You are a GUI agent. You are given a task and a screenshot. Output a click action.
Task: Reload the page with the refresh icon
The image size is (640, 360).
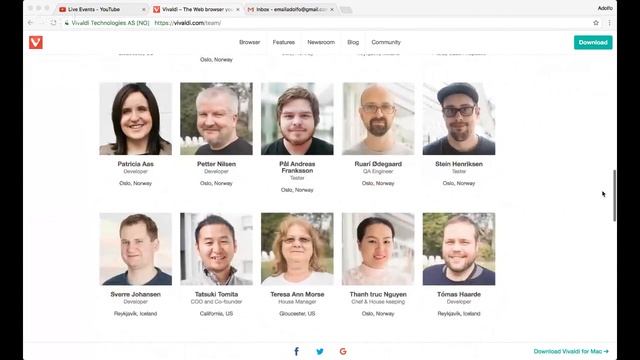[x=53, y=23]
